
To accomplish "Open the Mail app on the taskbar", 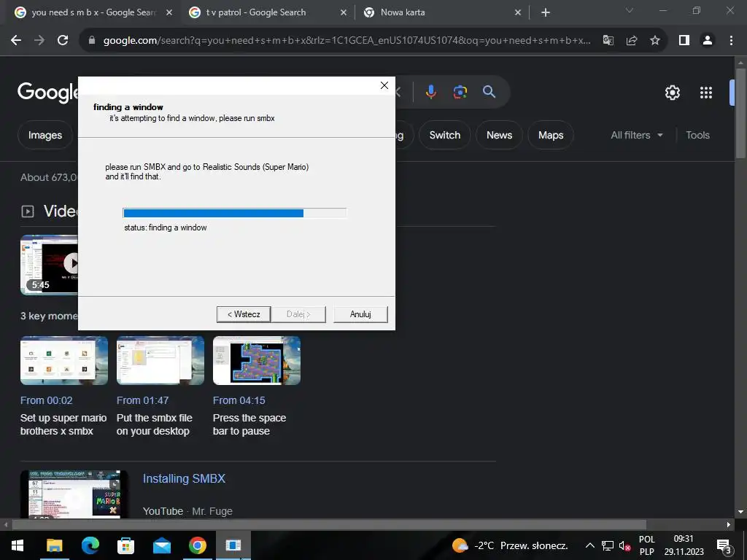I will pyautogui.click(x=161, y=545).
